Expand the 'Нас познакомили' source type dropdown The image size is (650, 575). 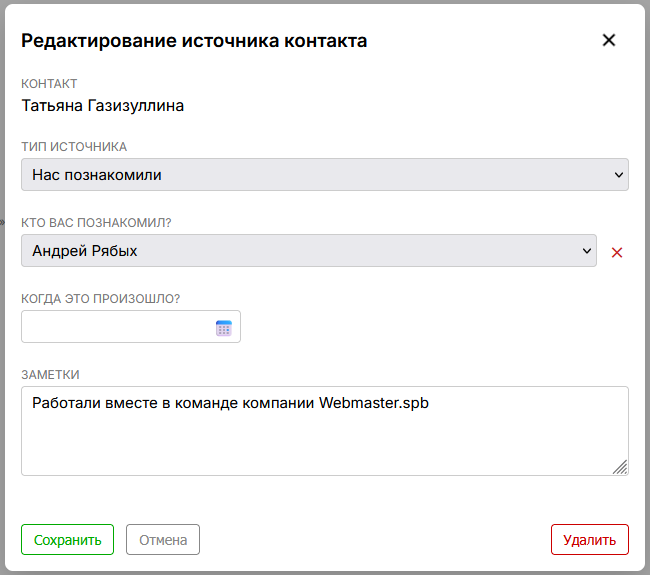click(x=324, y=175)
